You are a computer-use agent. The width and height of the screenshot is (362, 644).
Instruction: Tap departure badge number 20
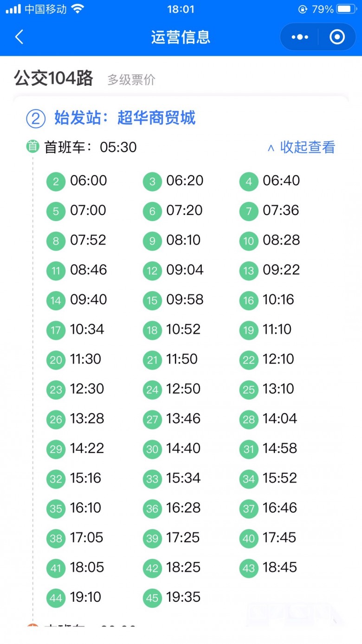56,360
